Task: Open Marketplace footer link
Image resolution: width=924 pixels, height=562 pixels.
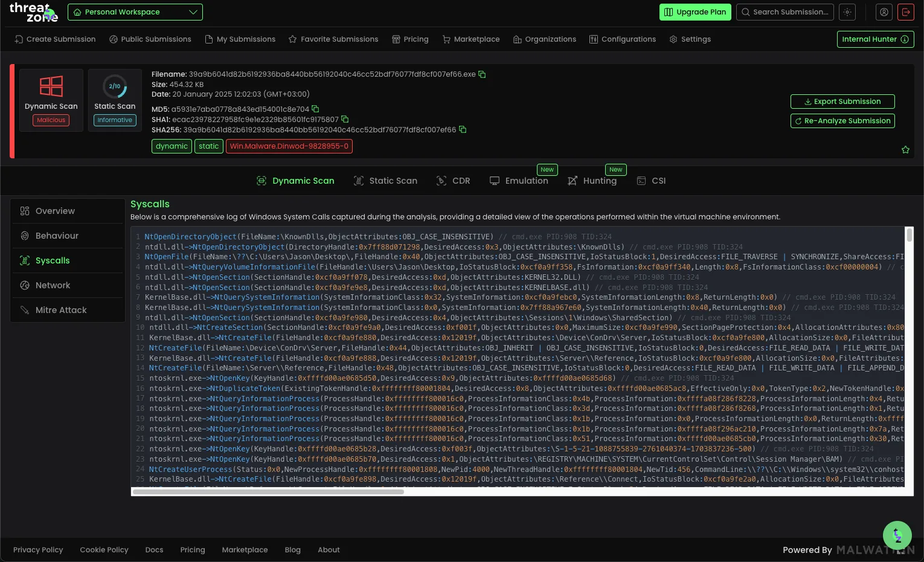Action: tap(245, 550)
